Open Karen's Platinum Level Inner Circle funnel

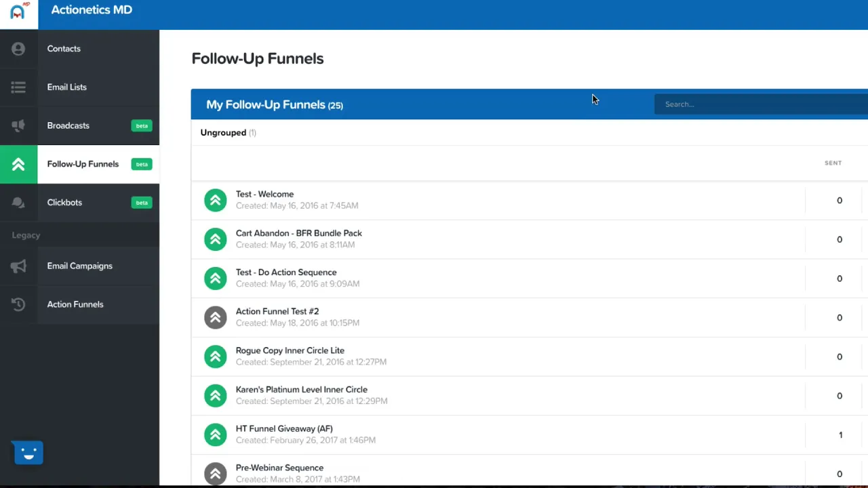[302, 390]
